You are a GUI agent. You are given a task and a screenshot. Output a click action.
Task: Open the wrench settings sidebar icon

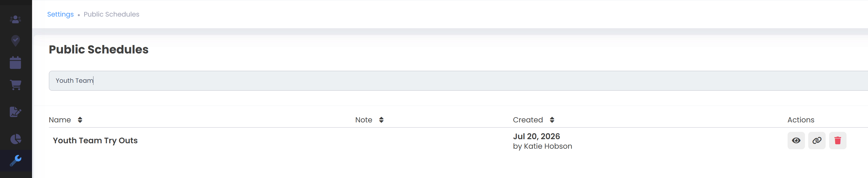(15, 161)
